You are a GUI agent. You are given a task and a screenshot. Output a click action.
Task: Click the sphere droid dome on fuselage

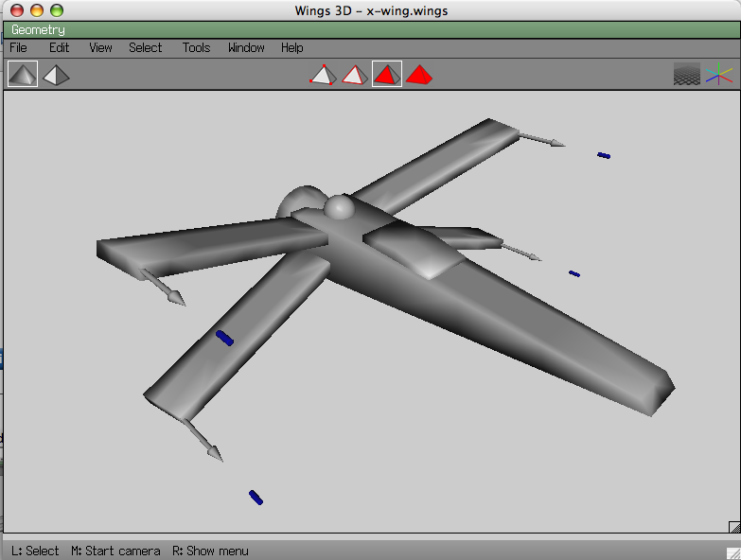(x=339, y=207)
